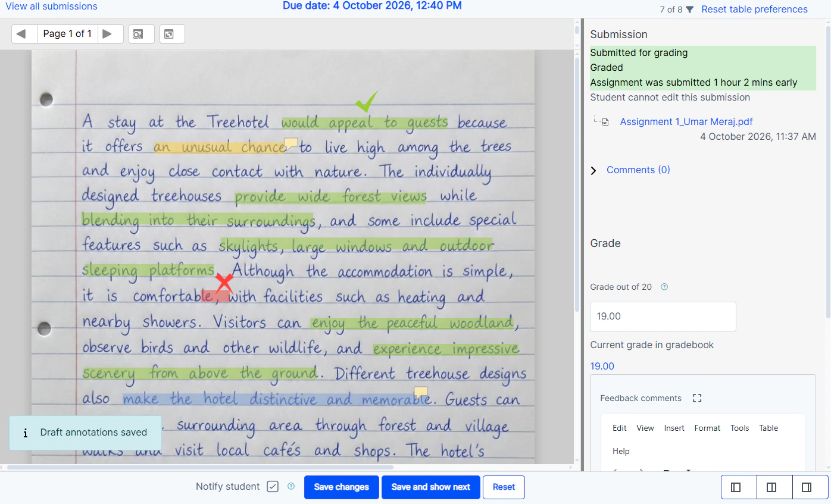Select the red cross annotation

pyautogui.click(x=224, y=283)
